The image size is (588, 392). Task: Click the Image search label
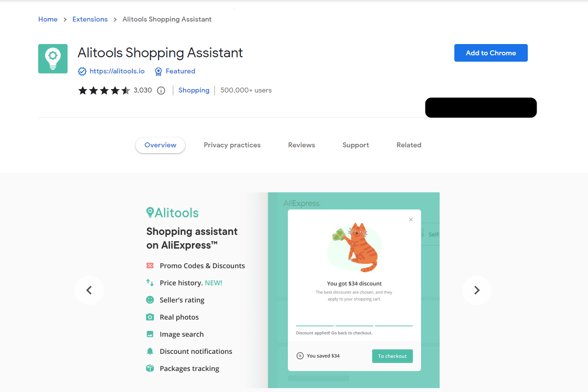[182, 334]
